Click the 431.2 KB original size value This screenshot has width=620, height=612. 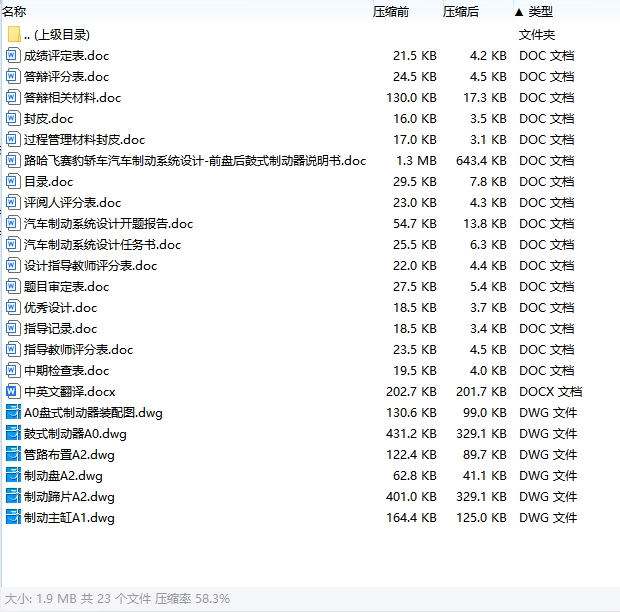click(x=411, y=433)
